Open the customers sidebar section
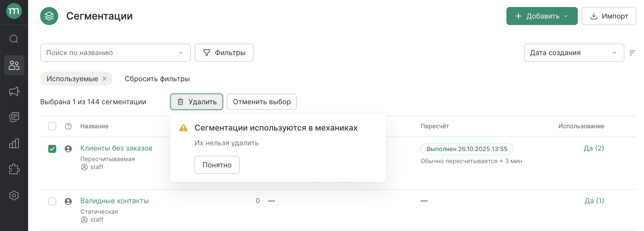Viewport: 644px width, 231px height. tap(14, 65)
